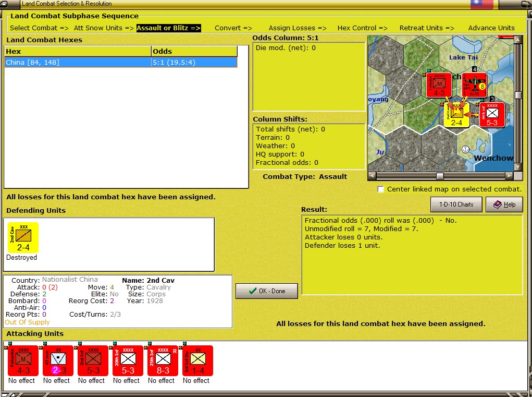Click the 5-3 infantry counter on the mini map
Viewport: 532px width, 397px height.
(x=492, y=115)
